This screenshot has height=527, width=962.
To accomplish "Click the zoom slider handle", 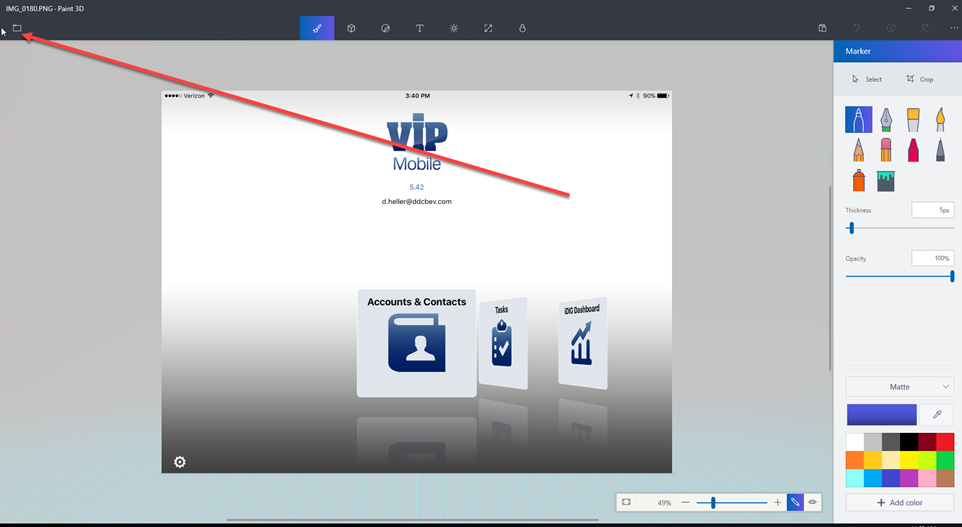I will (713, 502).
